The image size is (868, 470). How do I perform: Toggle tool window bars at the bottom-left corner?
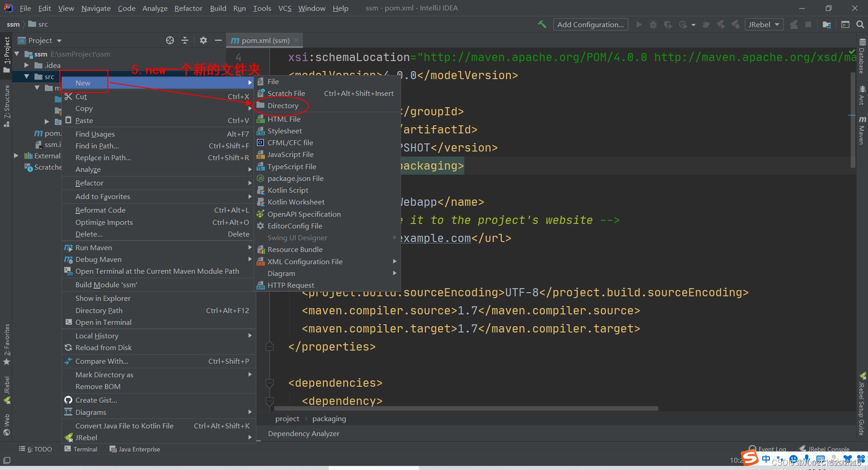point(7,461)
